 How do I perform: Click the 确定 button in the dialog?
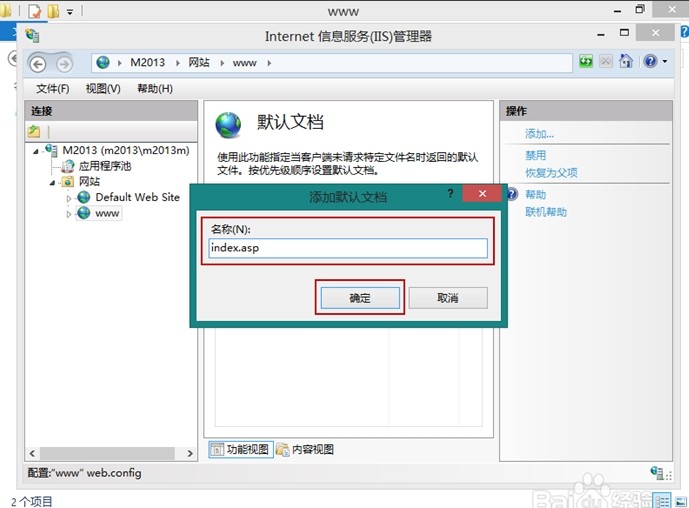pos(360,298)
